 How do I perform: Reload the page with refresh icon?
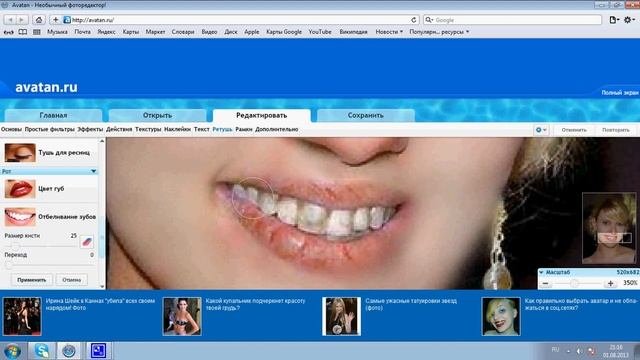coord(413,20)
